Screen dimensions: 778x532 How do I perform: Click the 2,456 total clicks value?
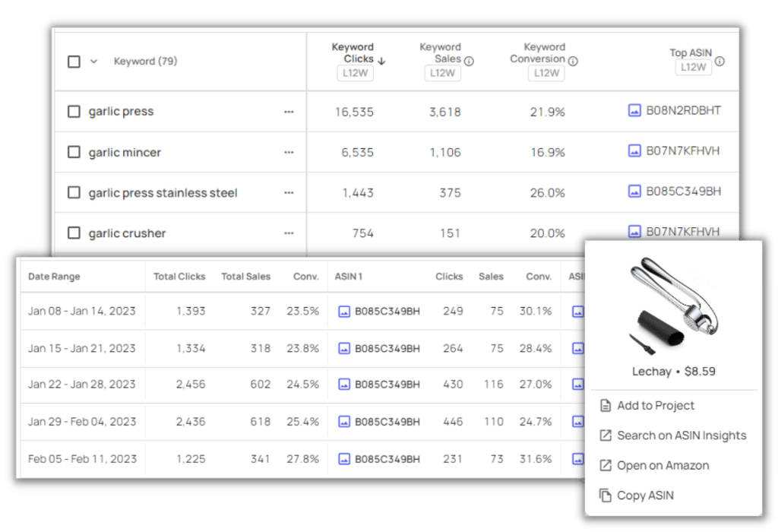(x=191, y=384)
